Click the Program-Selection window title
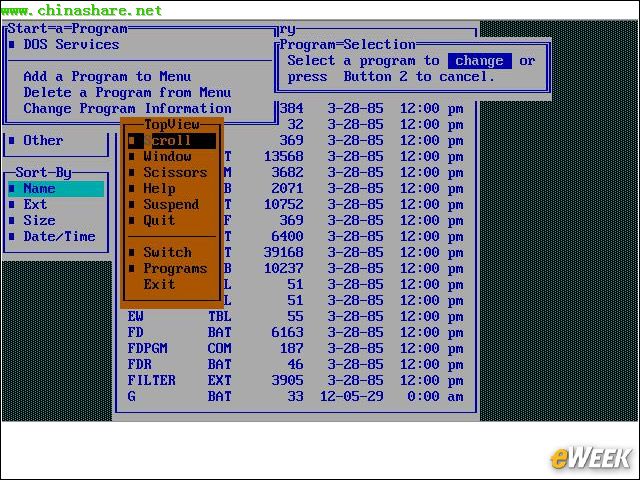 [348, 44]
